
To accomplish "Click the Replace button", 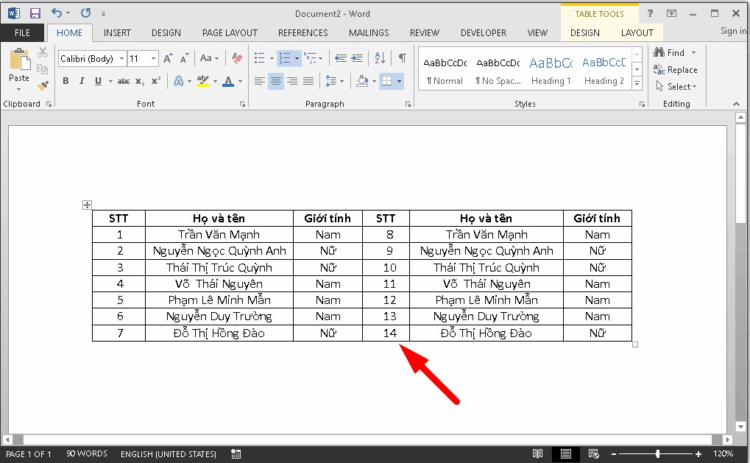I will pyautogui.click(x=676, y=70).
